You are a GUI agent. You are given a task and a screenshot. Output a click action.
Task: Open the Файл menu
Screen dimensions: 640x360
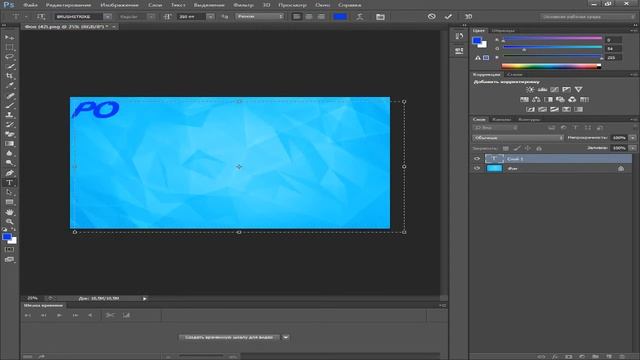(30, 5)
